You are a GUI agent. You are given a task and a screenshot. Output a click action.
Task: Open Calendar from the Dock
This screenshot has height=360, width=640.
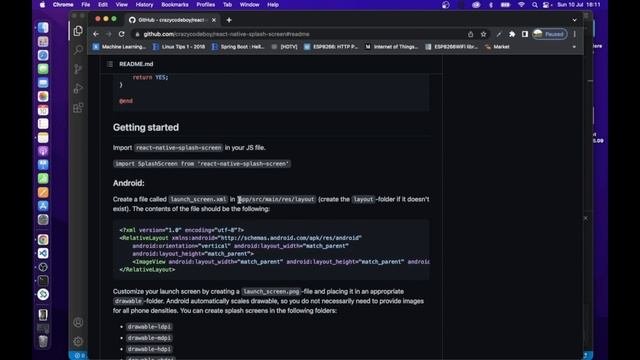pyautogui.click(x=43, y=110)
